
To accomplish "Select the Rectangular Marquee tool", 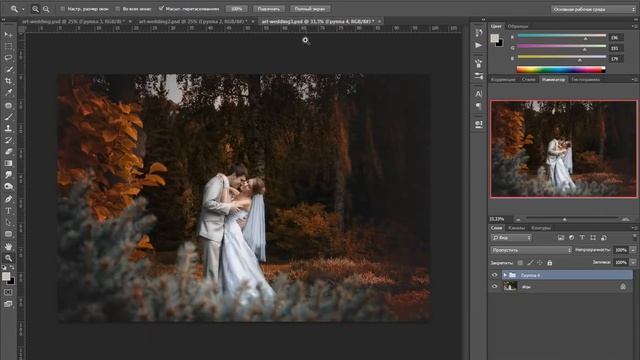I will point(8,46).
